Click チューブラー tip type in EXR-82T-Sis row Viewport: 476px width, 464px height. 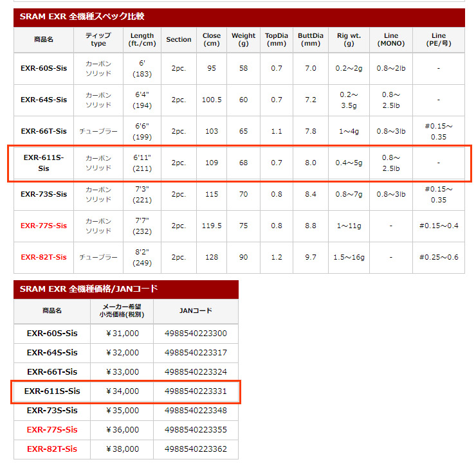(x=98, y=257)
